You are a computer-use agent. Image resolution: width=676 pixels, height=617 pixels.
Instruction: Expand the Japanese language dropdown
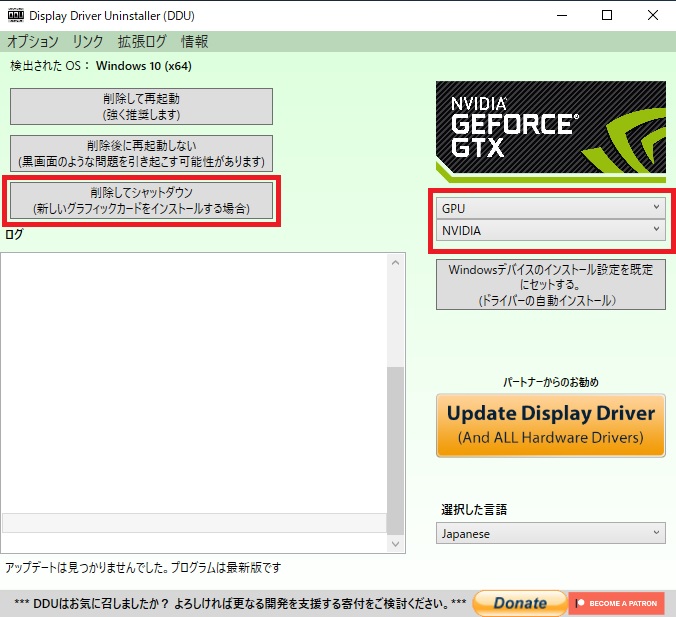coord(551,533)
